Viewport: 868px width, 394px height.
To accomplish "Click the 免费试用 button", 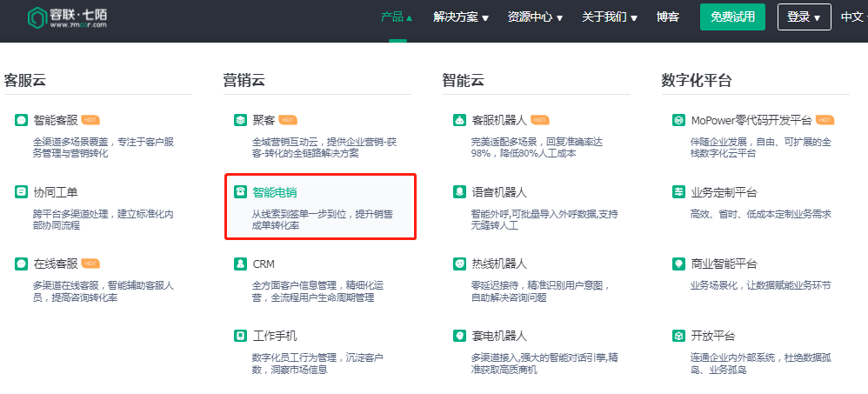I will 732,17.
